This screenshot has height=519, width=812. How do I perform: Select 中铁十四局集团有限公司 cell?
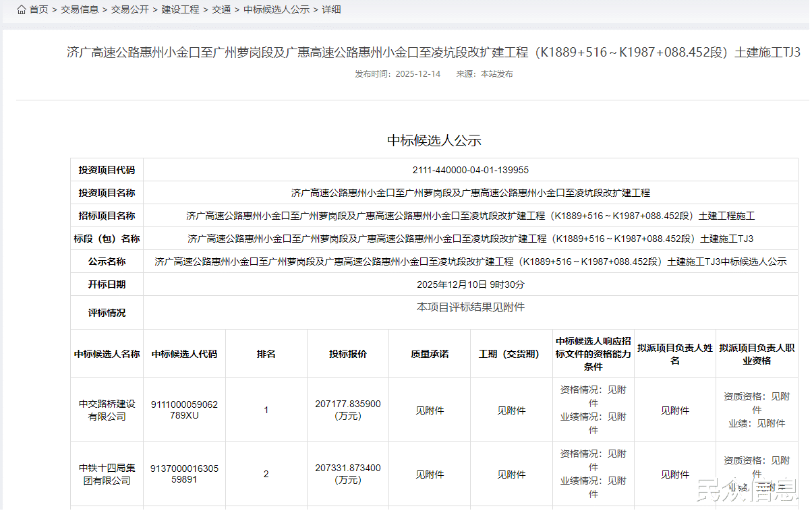(107, 474)
